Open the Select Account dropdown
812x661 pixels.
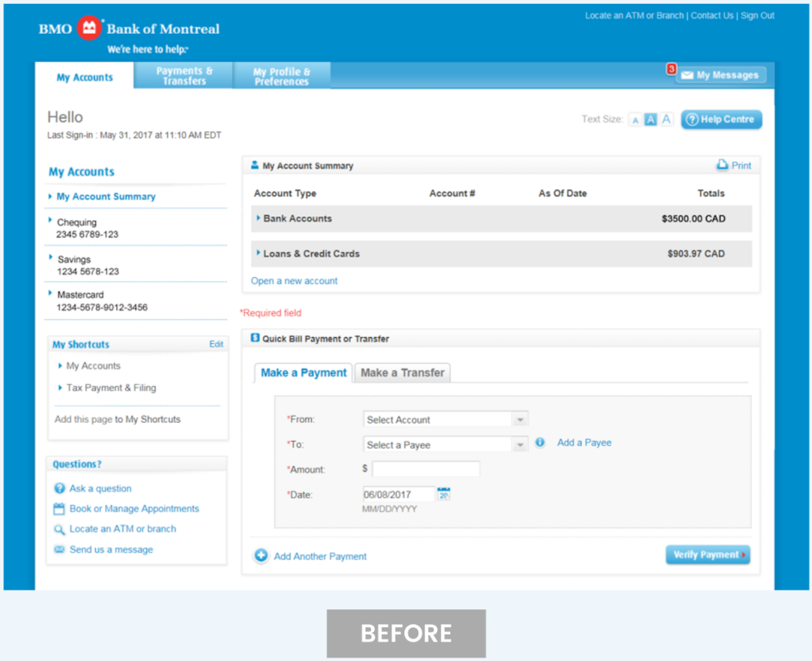446,420
